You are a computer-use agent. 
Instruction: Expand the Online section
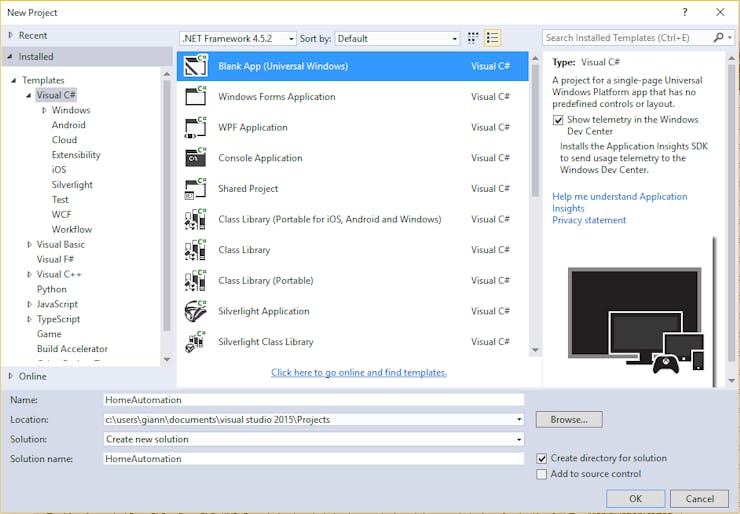click(x=11, y=376)
